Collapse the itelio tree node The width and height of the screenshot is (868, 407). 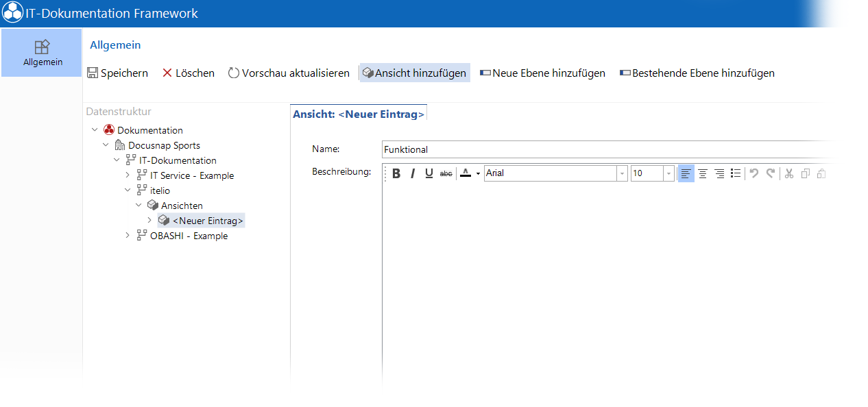pyautogui.click(x=128, y=190)
